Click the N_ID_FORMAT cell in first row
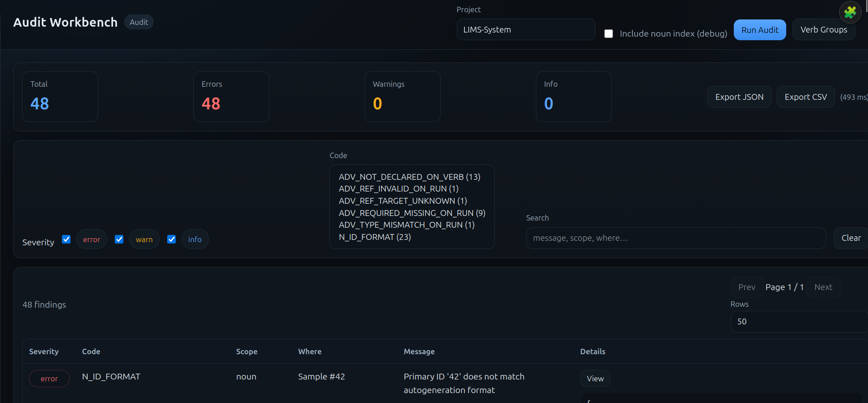The width and height of the screenshot is (868, 403). 111,377
